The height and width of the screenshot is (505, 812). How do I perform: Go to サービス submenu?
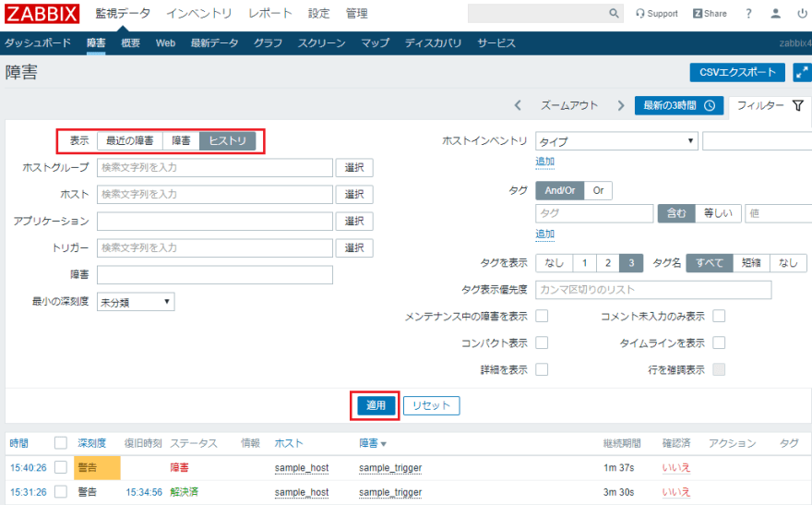496,43
